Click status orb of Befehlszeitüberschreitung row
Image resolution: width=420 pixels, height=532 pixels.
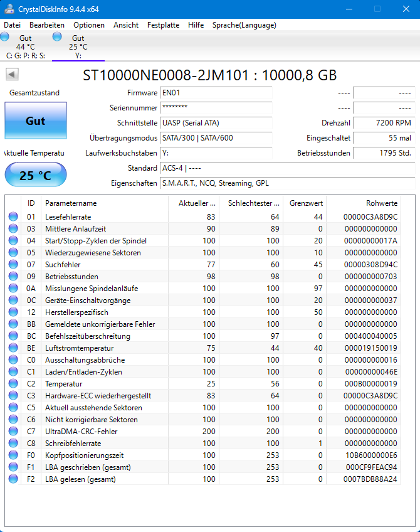click(x=13, y=336)
